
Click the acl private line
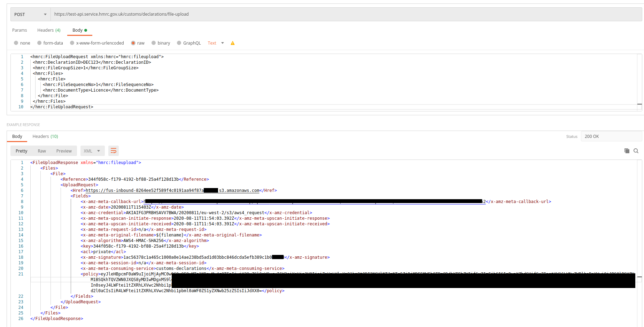pos(103,252)
